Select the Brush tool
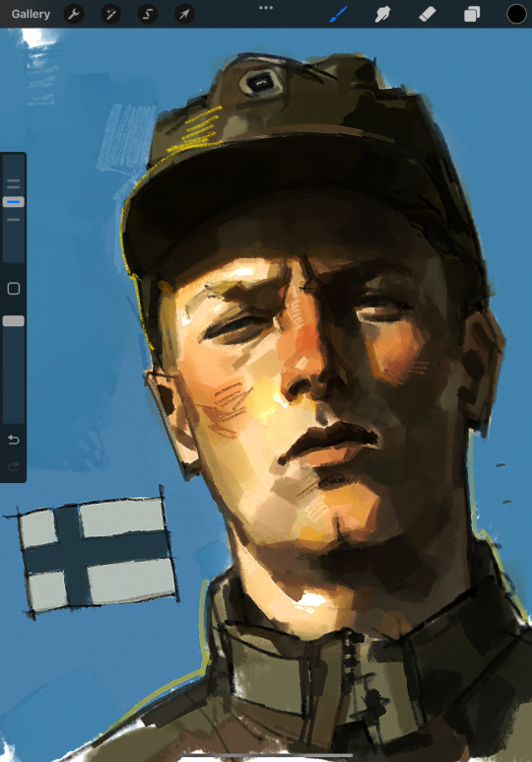 point(339,14)
